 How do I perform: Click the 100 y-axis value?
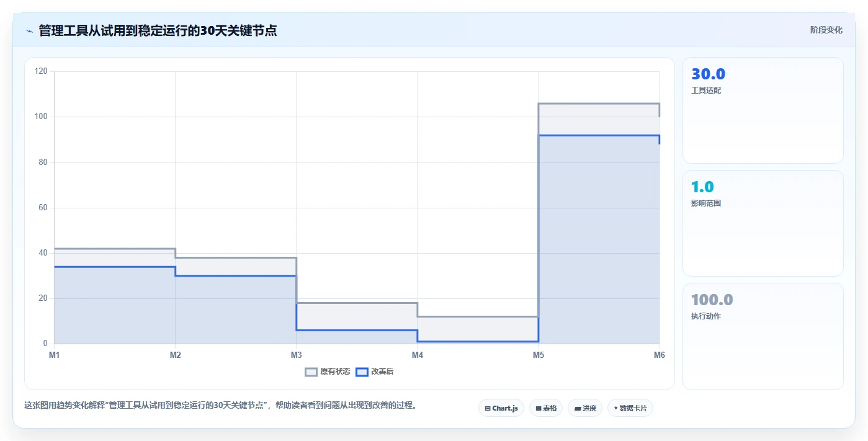(x=41, y=117)
